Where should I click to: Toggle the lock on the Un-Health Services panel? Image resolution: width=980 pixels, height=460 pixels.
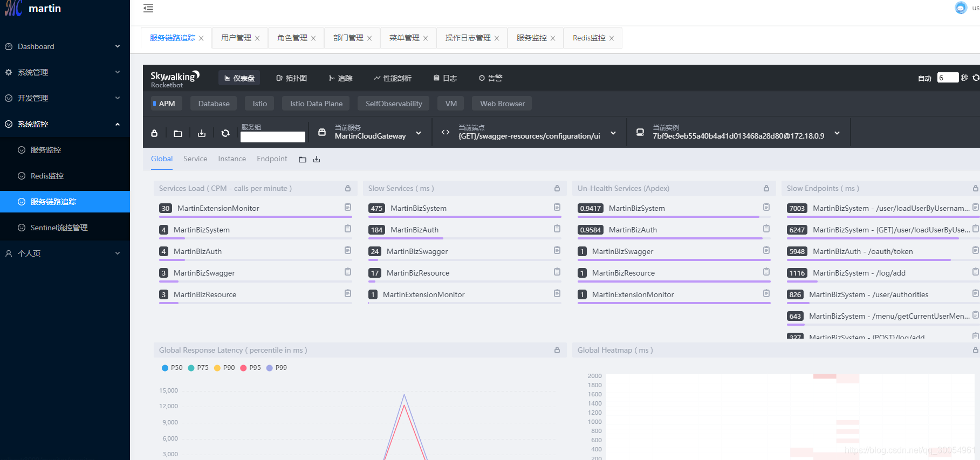766,188
